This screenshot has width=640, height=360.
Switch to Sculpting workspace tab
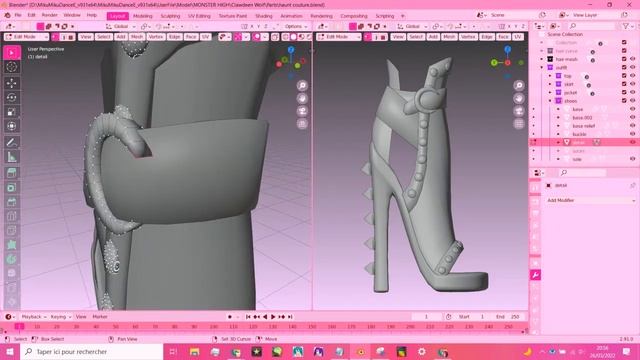click(170, 16)
